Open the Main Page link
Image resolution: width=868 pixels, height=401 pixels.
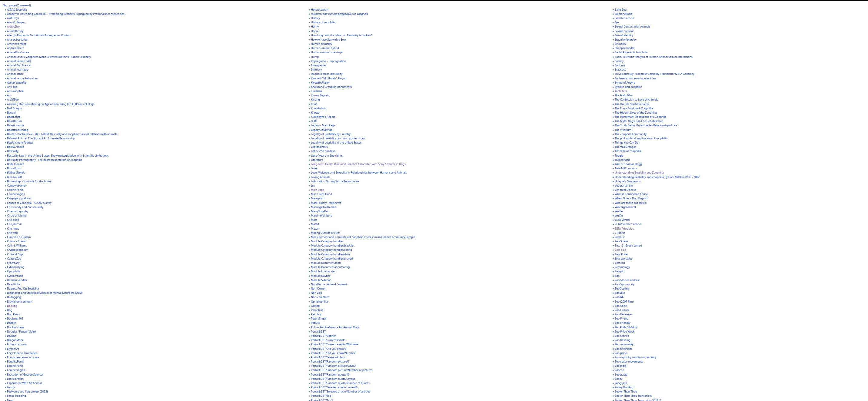[317, 190]
